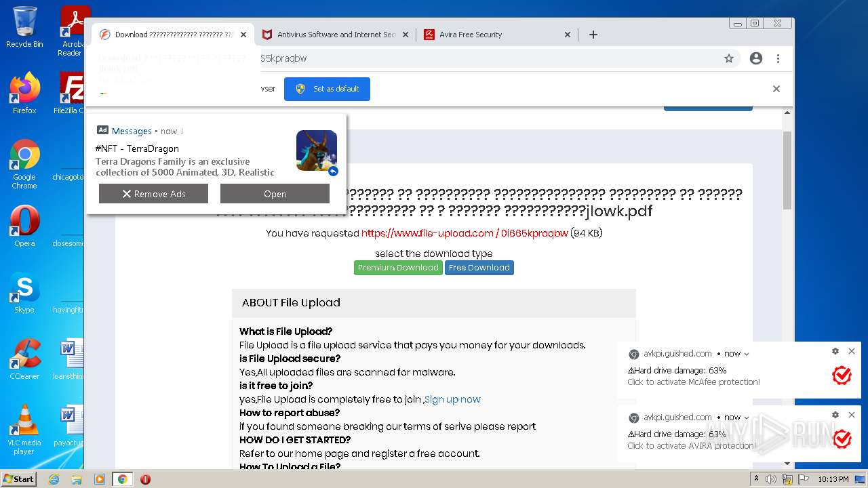Viewport: 868px width, 488px height.
Task: Click the scrollbar down arrow
Action: [x=787, y=464]
